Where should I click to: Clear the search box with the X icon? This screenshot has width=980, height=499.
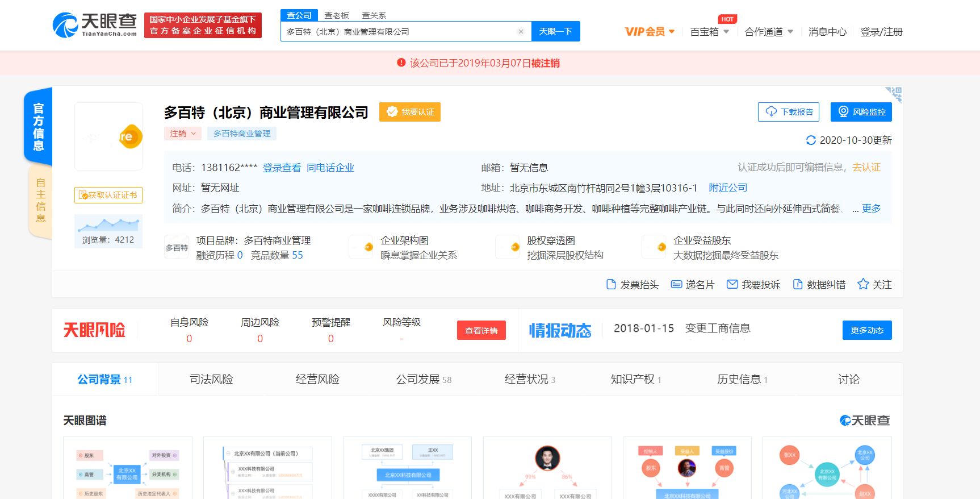521,32
